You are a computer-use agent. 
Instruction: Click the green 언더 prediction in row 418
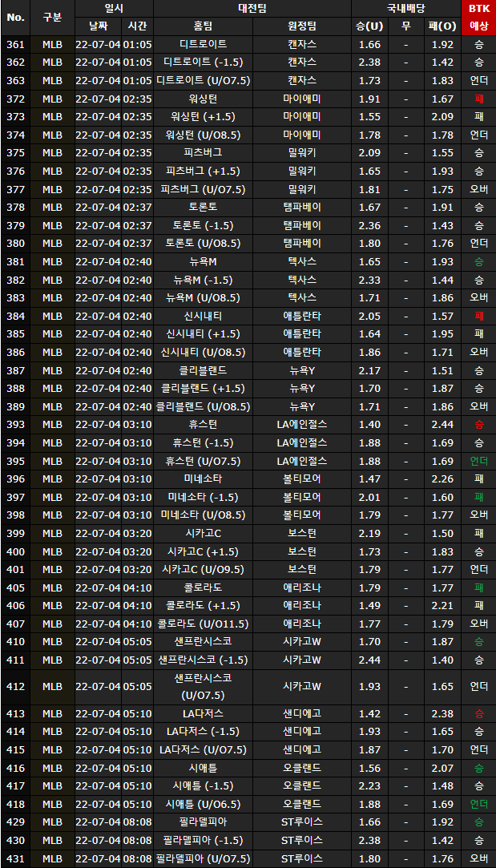click(479, 804)
